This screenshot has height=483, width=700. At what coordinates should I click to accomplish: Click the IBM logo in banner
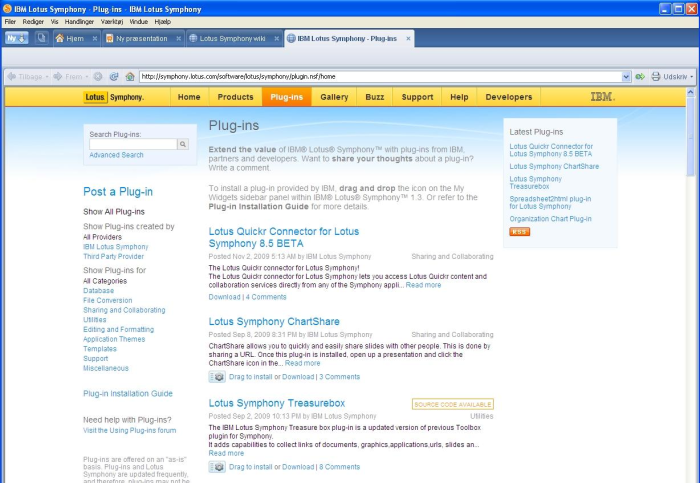point(603,97)
